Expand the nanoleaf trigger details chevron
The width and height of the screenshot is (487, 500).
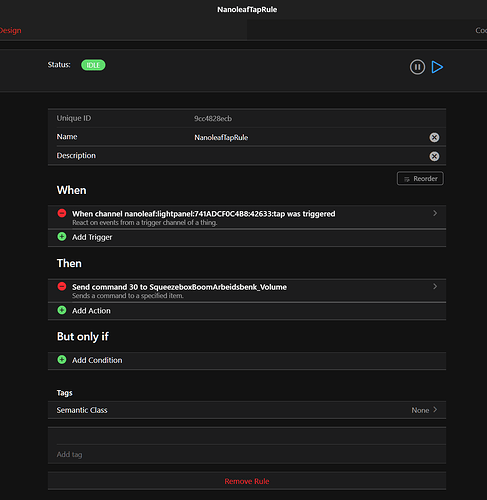pyautogui.click(x=435, y=213)
